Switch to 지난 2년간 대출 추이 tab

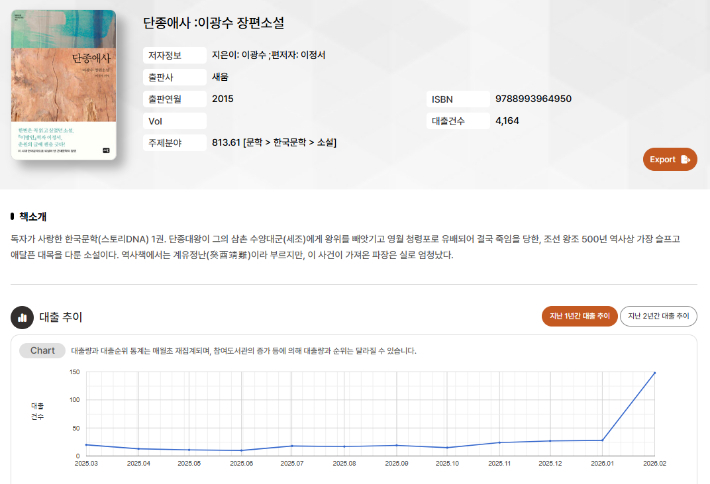point(658,316)
